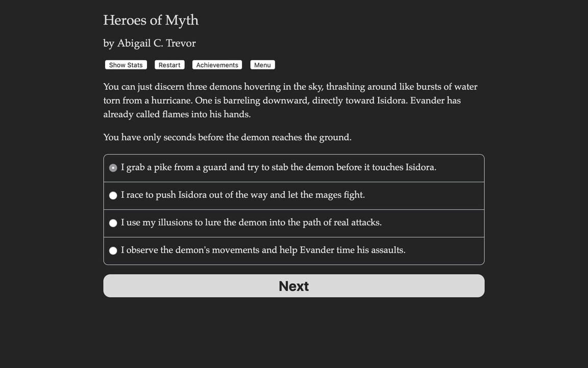This screenshot has height=368, width=588.
Task: Toggle the second choice's radio indicator
Action: tap(113, 195)
